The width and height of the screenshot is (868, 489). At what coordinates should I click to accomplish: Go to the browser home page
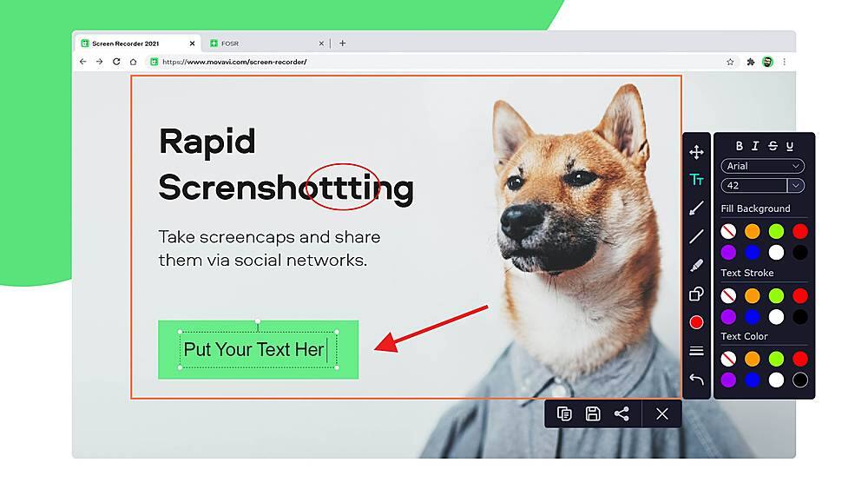pyautogui.click(x=134, y=62)
